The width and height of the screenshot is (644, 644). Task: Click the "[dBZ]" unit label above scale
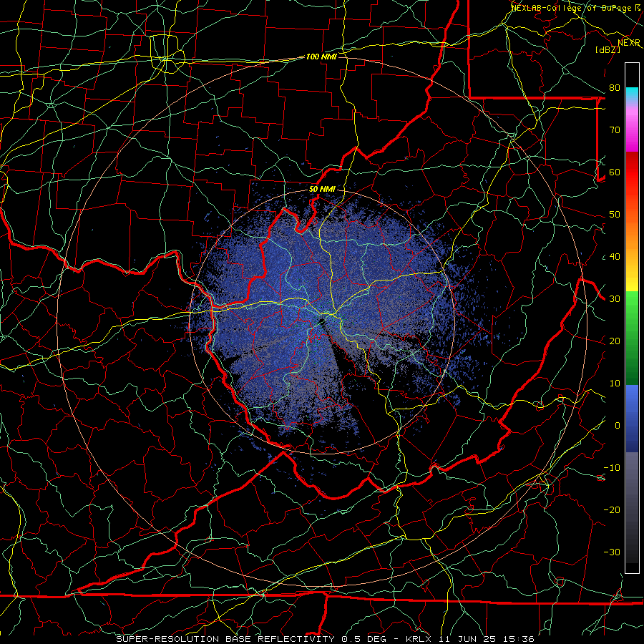(608, 49)
